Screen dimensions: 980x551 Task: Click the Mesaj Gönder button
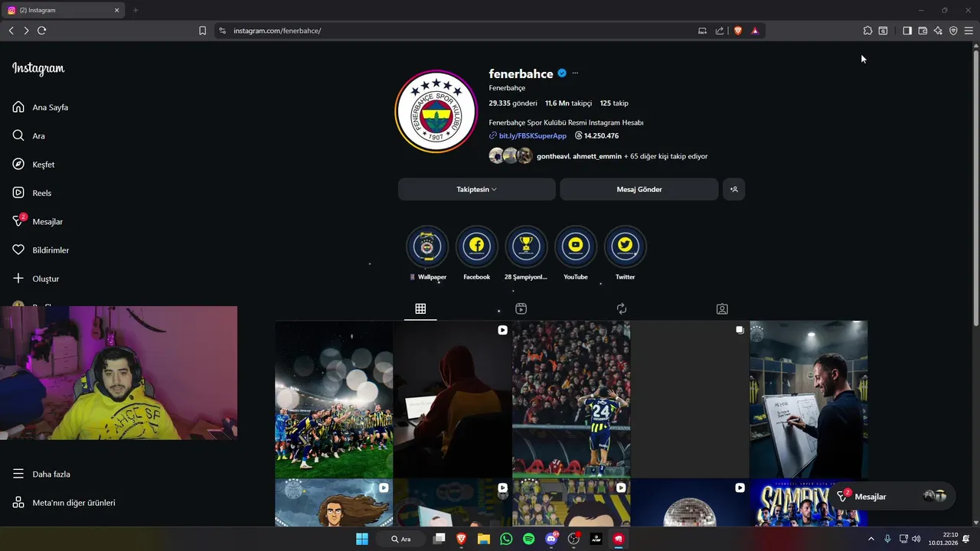pyautogui.click(x=639, y=189)
